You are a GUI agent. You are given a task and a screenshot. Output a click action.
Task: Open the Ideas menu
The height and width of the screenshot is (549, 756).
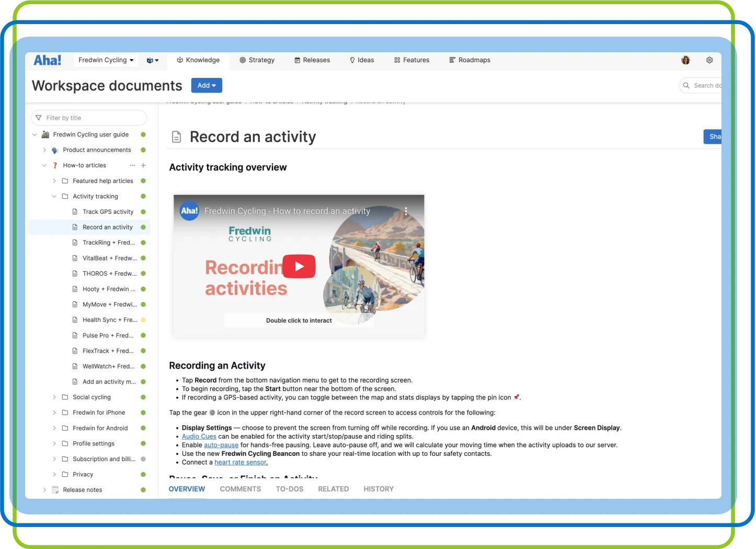pyautogui.click(x=362, y=60)
